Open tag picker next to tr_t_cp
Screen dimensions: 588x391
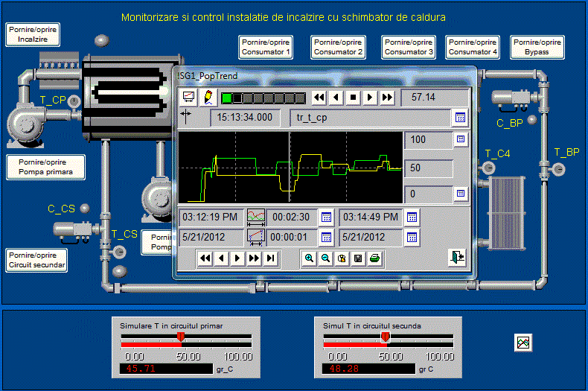click(x=460, y=118)
